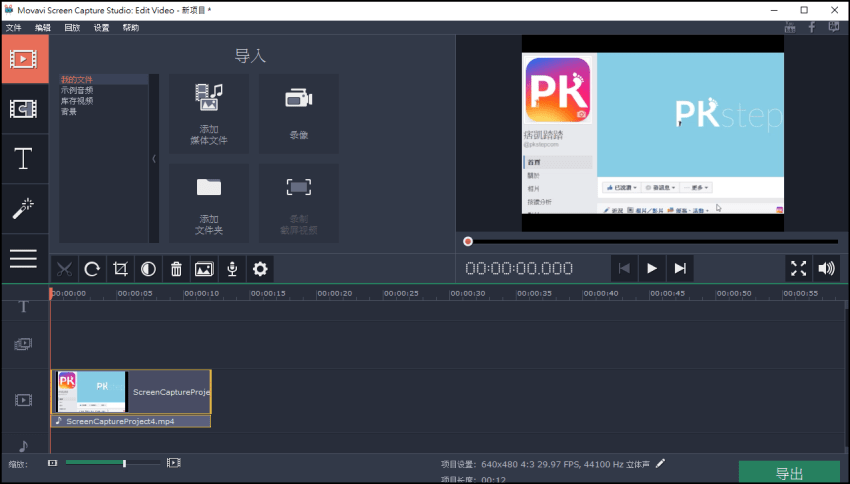Enter full screen preview
The width and height of the screenshot is (850, 484).
point(799,268)
